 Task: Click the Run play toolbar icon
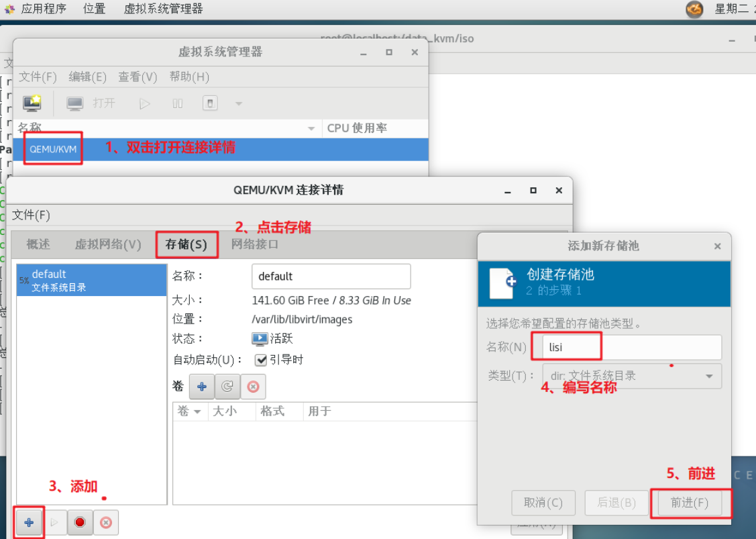[x=145, y=103]
